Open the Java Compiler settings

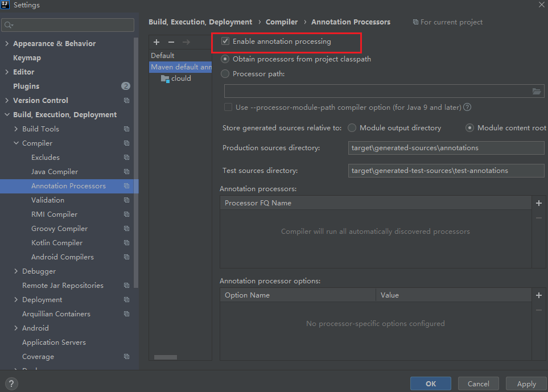(x=55, y=172)
